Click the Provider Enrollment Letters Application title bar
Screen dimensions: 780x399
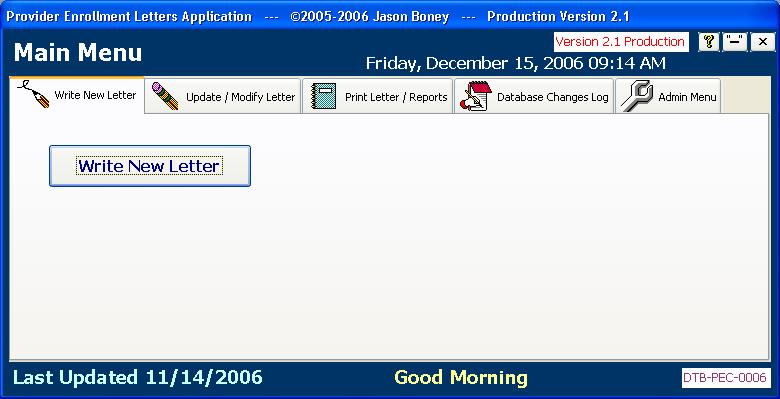pyautogui.click(x=317, y=16)
